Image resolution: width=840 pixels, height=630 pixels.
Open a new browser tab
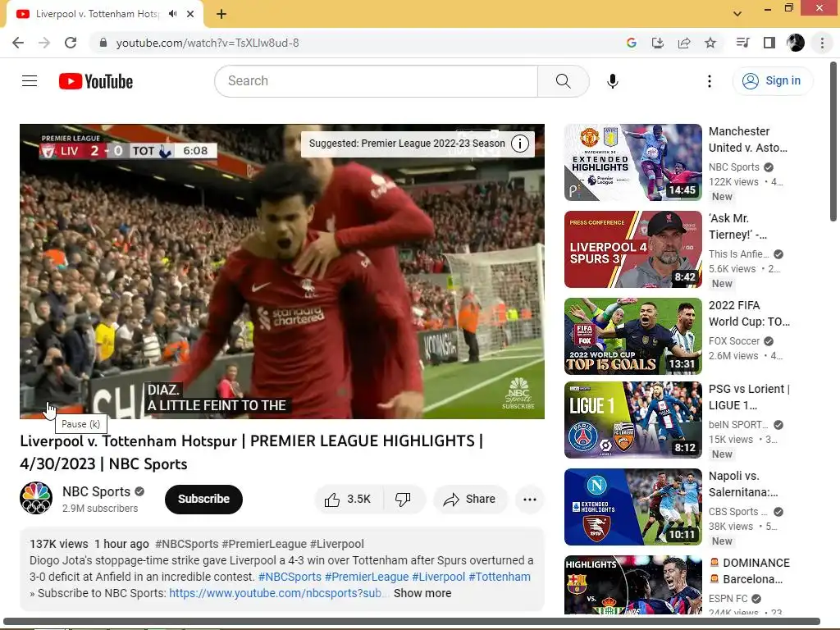(221, 14)
